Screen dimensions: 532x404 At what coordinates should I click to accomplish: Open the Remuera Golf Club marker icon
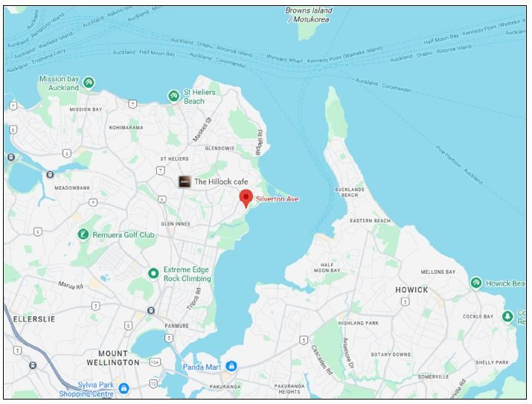[83, 234]
